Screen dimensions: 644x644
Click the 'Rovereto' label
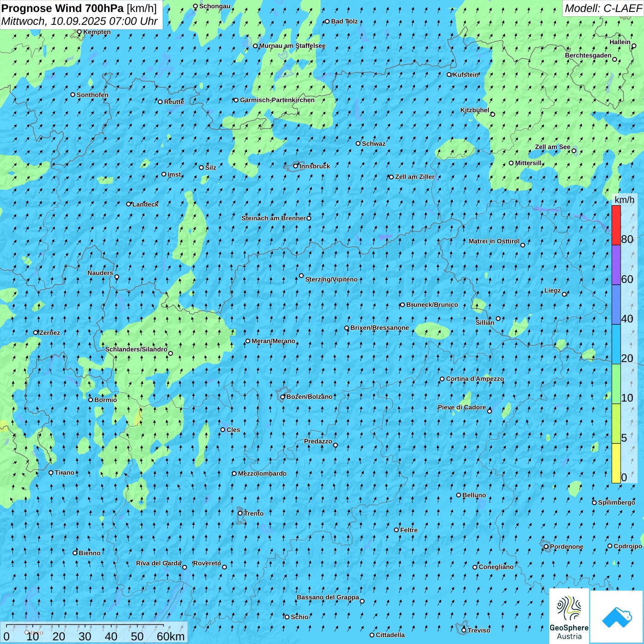coord(207,563)
